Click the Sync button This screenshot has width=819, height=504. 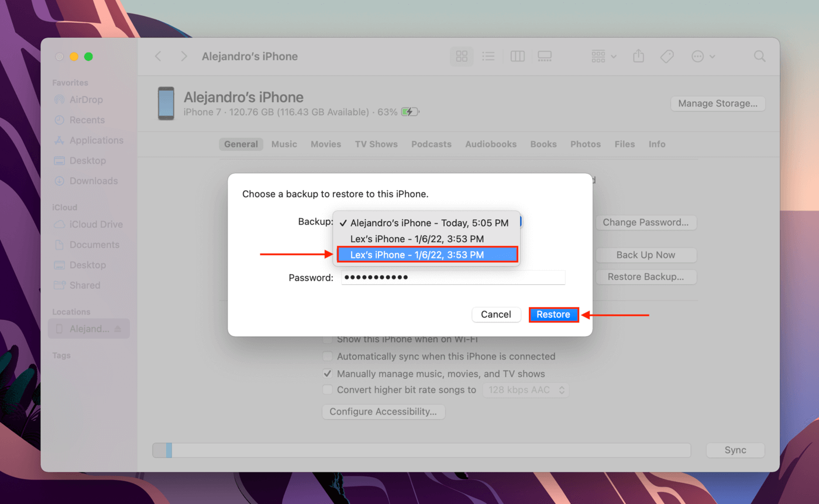pyautogui.click(x=735, y=450)
